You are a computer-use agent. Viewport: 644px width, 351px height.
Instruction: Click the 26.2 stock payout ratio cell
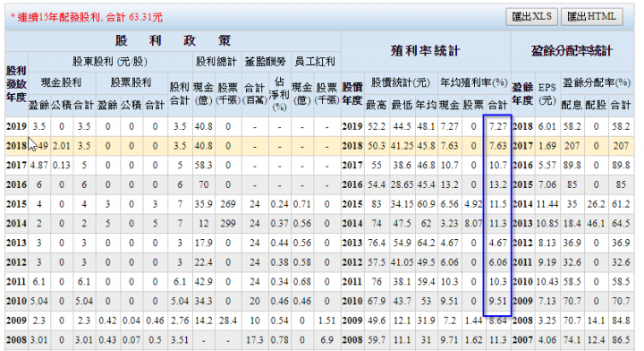596,204
